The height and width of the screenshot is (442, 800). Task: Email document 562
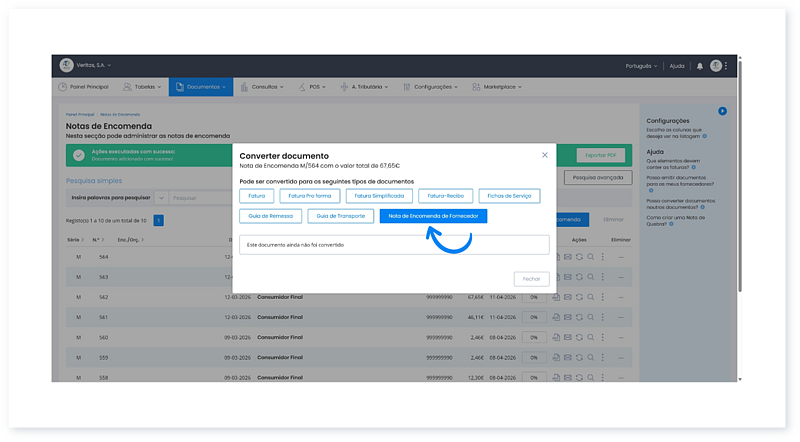click(x=567, y=297)
